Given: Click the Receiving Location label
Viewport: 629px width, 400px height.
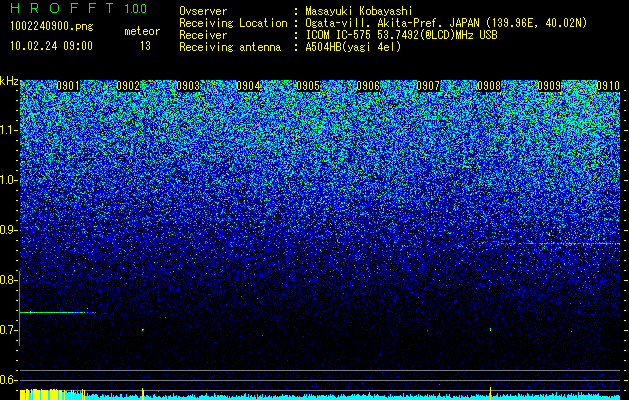Looking at the screenshot, I should tap(233, 23).
